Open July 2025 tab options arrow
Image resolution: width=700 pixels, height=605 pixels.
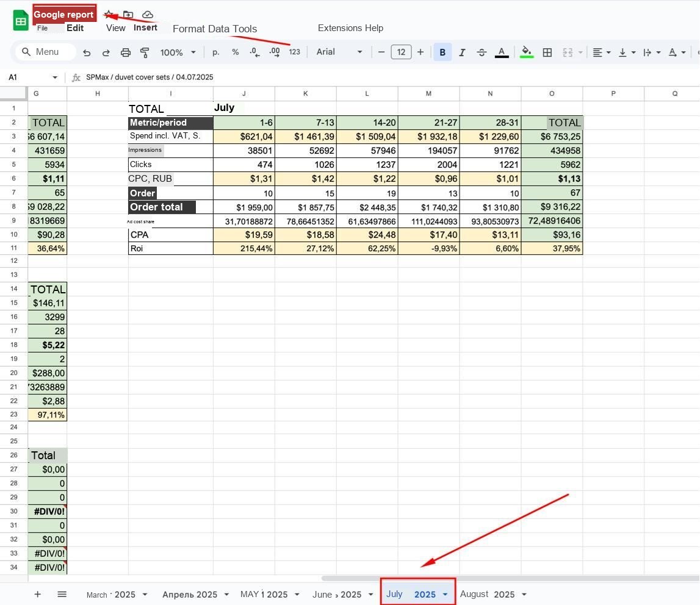pos(445,594)
